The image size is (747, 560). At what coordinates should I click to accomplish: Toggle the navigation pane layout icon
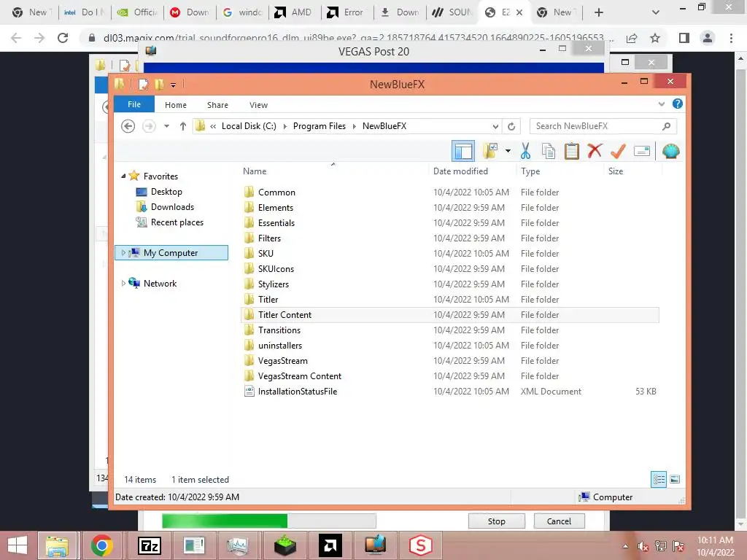[x=462, y=152]
